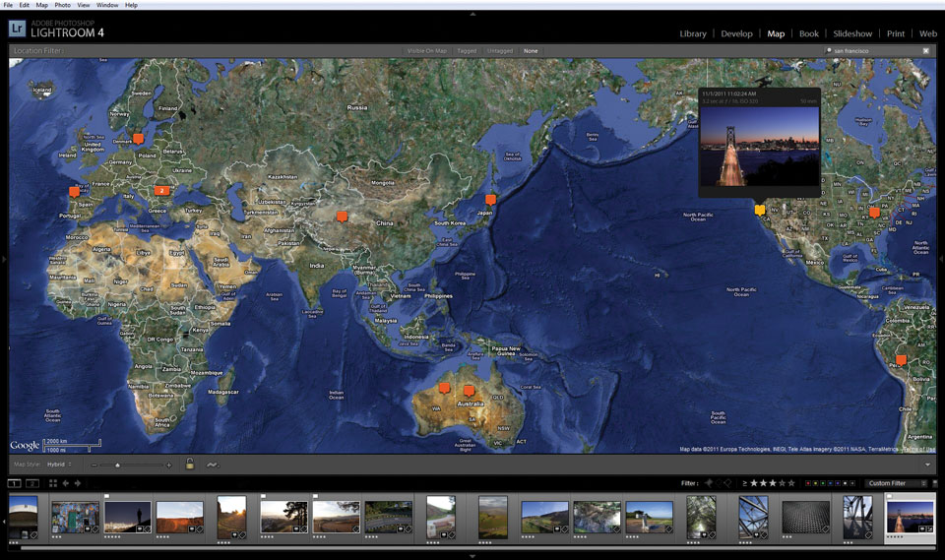945x560 pixels.
Task: Set rating filter to one star
Action: (754, 483)
